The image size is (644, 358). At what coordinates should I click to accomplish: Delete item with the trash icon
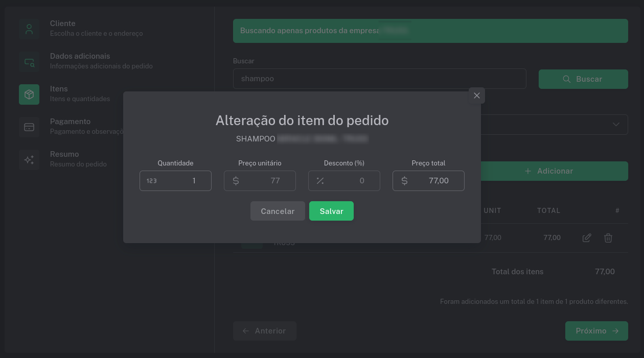pyautogui.click(x=608, y=238)
